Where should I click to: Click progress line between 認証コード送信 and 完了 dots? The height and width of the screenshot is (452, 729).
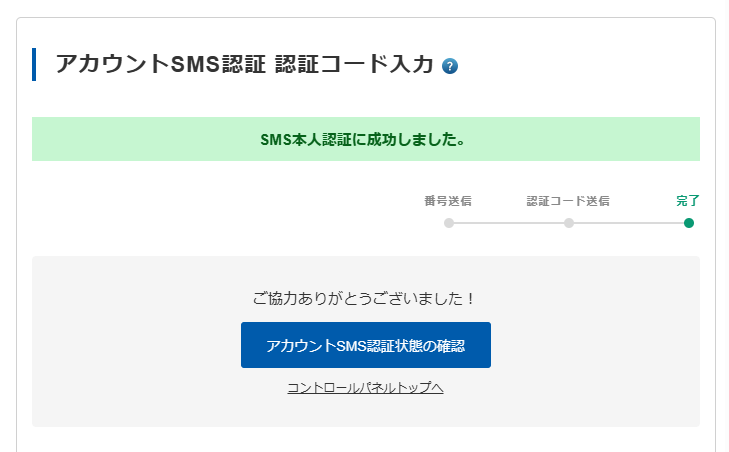629,223
